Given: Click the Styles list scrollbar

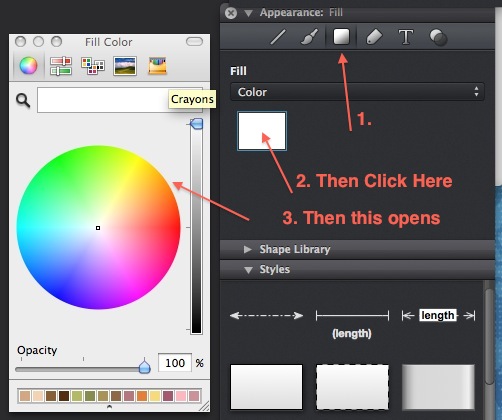Looking at the screenshot, I should (489, 337).
